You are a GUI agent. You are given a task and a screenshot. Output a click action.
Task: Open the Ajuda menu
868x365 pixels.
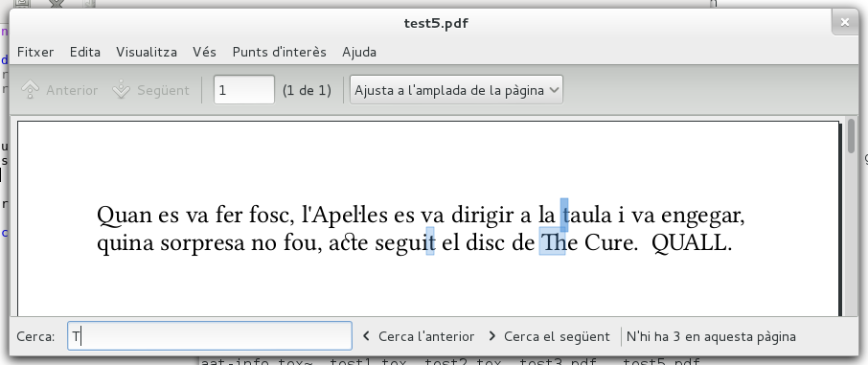pos(359,52)
